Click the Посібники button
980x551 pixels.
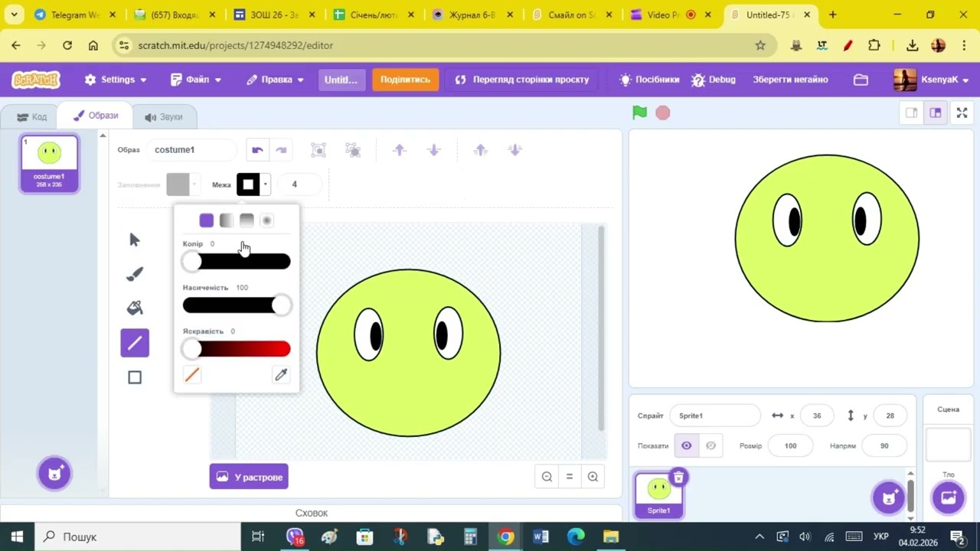pyautogui.click(x=649, y=80)
